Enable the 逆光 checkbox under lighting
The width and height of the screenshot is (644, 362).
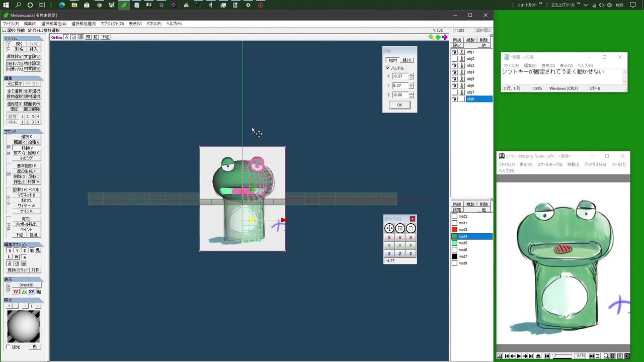(9, 347)
